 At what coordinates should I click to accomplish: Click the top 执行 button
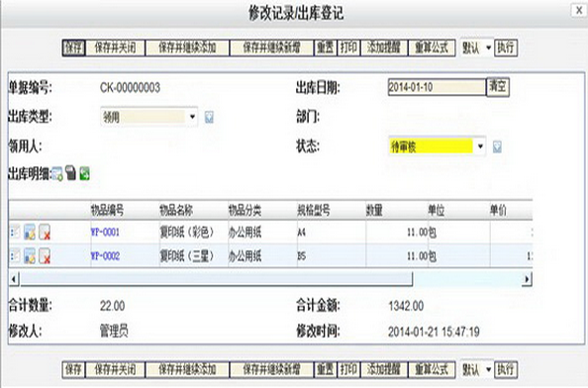click(506, 48)
